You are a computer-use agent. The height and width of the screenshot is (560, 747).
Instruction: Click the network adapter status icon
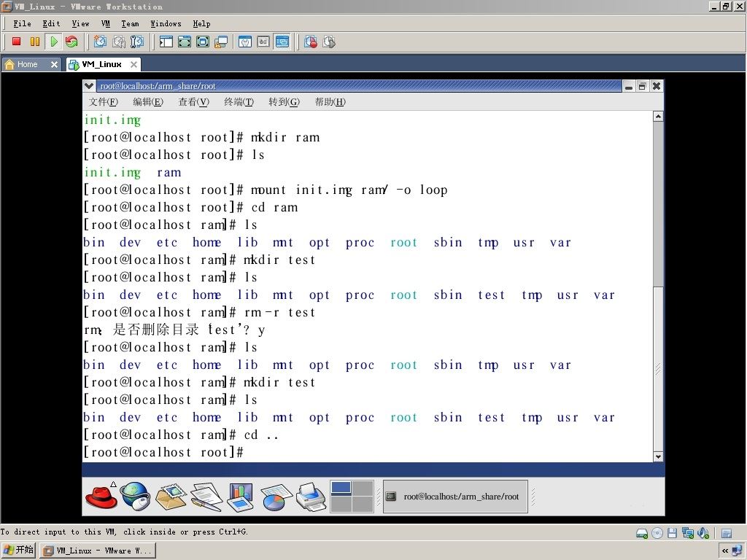click(x=687, y=533)
